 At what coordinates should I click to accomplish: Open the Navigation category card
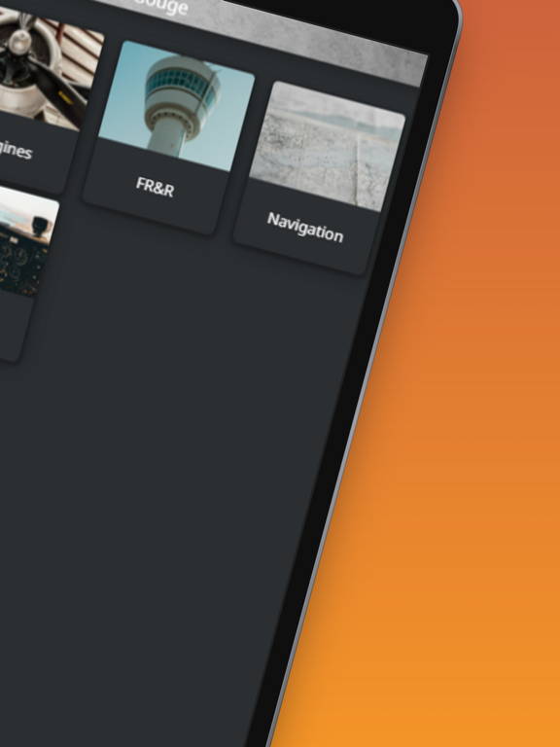pyautogui.click(x=320, y=178)
